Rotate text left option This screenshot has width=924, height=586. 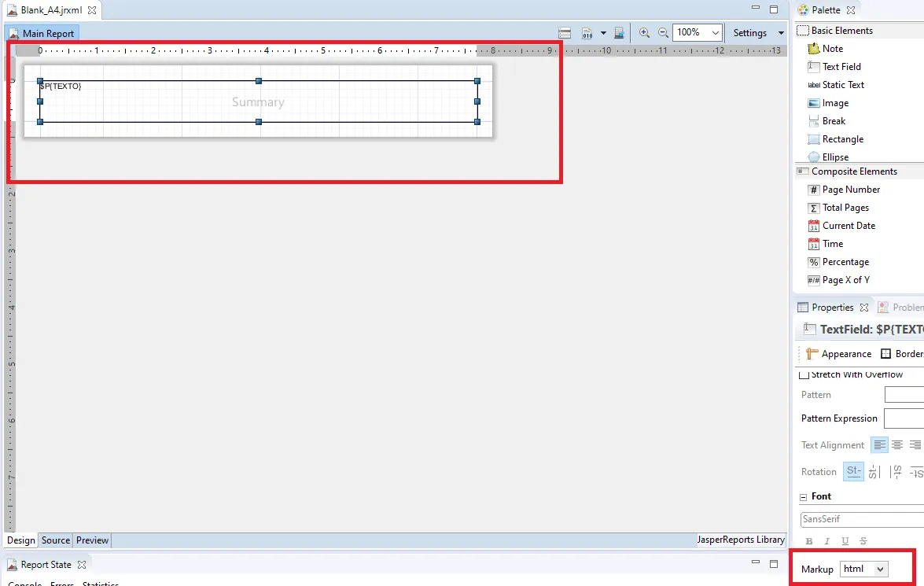coord(874,472)
